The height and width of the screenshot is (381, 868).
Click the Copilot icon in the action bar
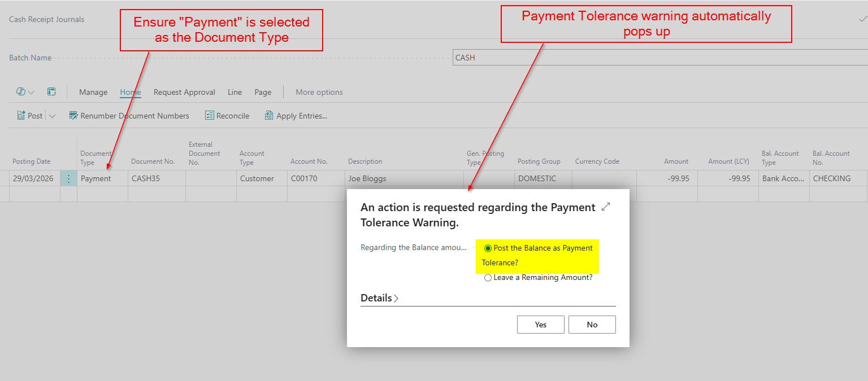pos(21,92)
